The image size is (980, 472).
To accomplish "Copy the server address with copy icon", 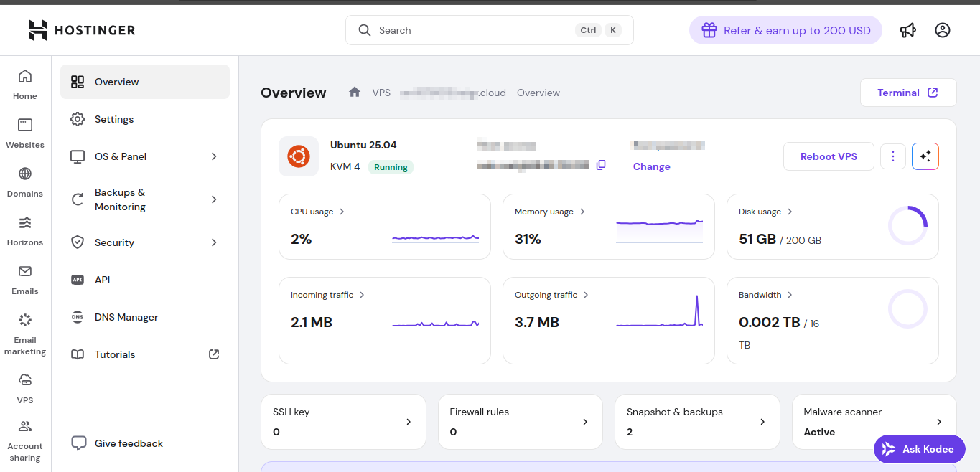I will click(601, 165).
